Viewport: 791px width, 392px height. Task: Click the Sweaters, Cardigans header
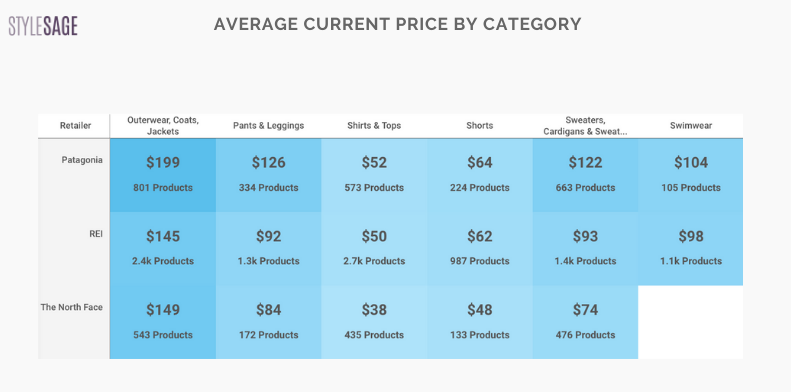click(x=585, y=126)
